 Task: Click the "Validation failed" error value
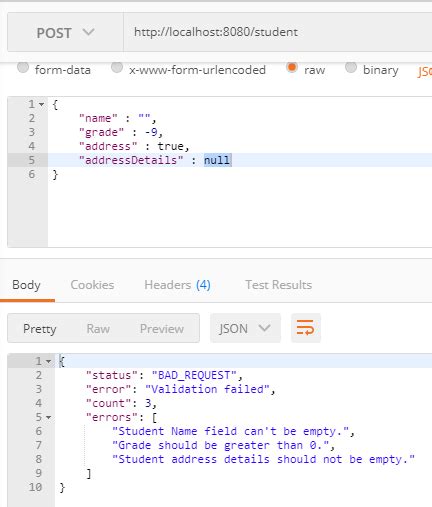pos(207,389)
